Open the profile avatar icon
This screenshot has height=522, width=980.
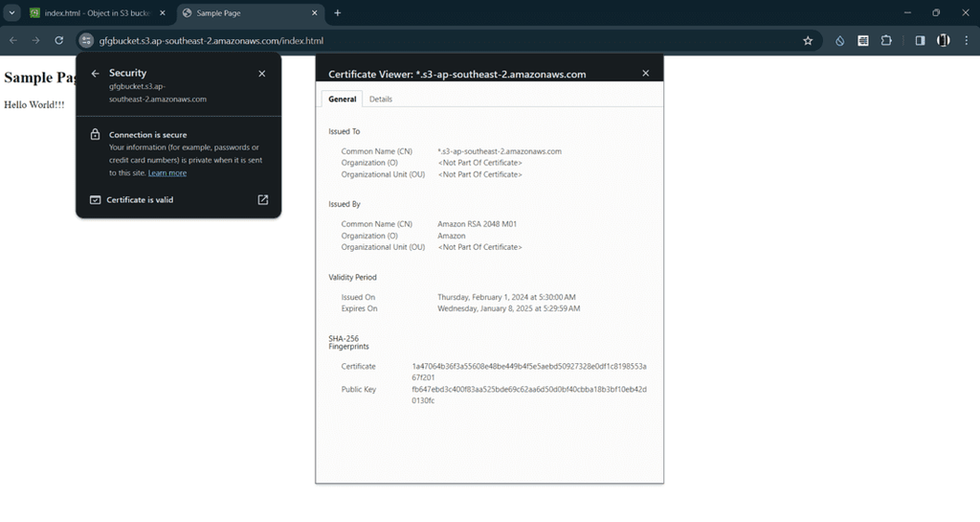click(943, 40)
